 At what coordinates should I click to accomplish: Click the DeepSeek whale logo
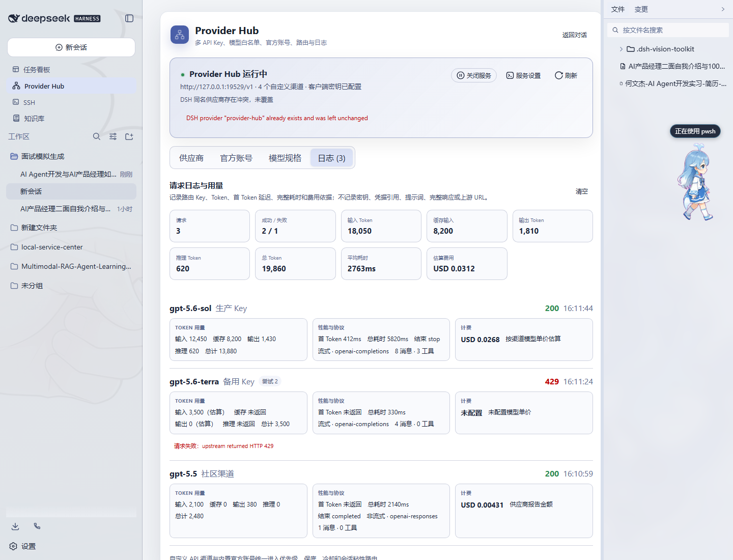(x=14, y=18)
